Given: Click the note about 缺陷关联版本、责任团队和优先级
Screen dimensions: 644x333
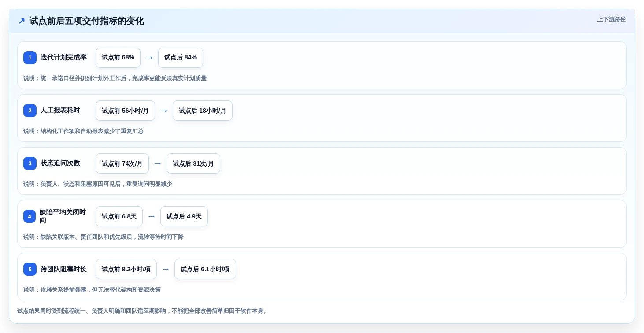Looking at the screenshot, I should click(104, 237).
